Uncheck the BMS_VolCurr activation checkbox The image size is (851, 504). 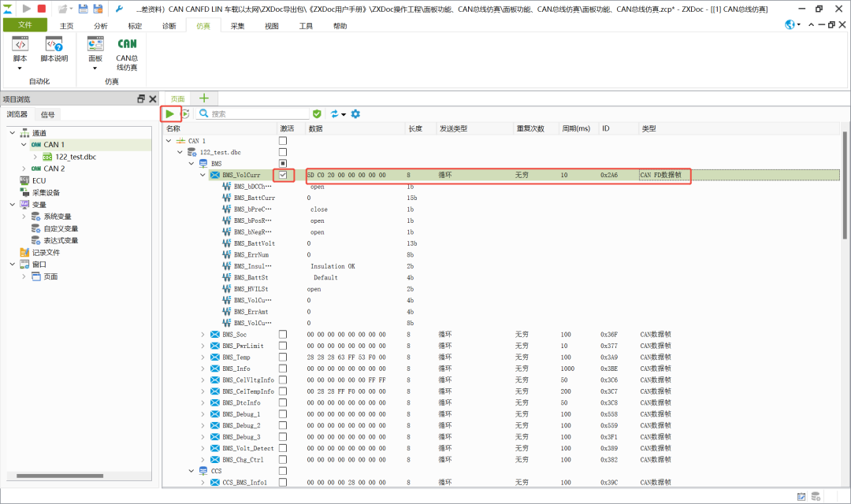(283, 175)
